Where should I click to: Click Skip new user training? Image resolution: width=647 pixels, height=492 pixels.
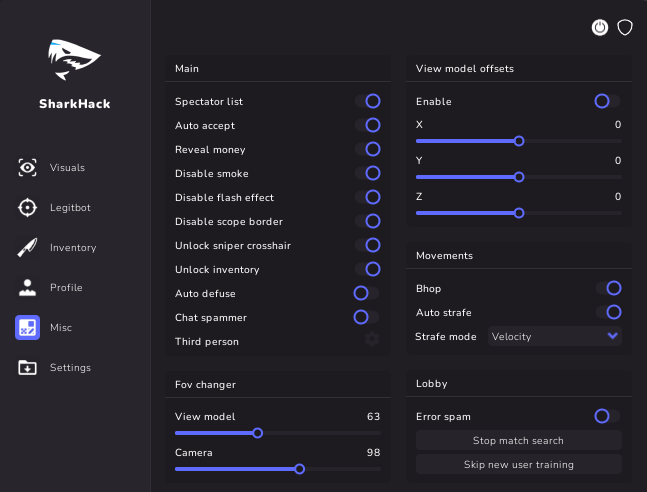tap(518, 464)
